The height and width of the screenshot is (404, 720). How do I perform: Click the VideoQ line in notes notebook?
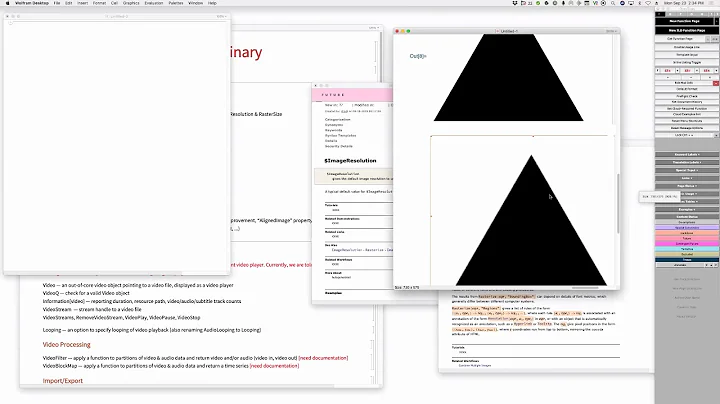click(86, 293)
